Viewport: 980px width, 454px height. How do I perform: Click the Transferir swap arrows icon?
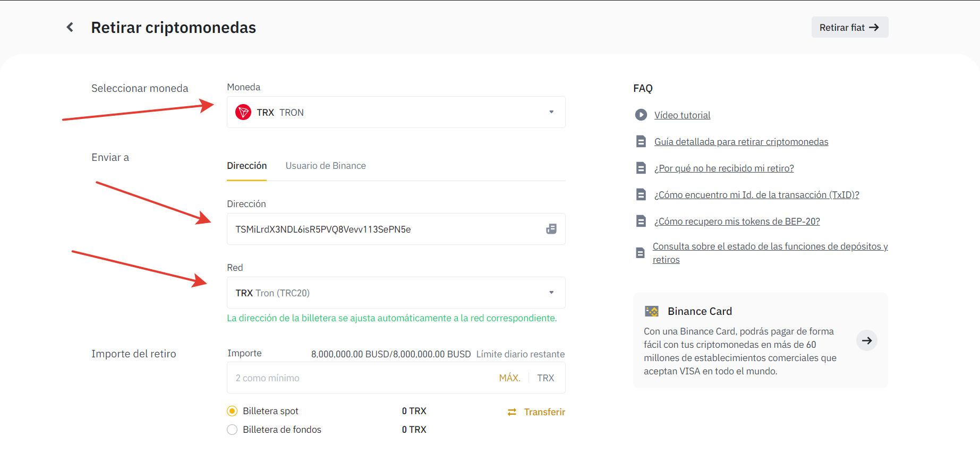pyautogui.click(x=512, y=412)
